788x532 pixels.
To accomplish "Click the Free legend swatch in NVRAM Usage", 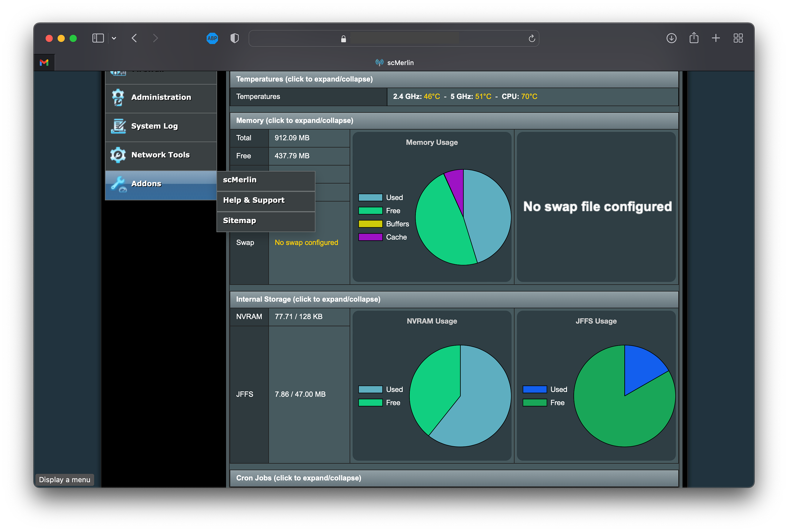I will pos(370,403).
